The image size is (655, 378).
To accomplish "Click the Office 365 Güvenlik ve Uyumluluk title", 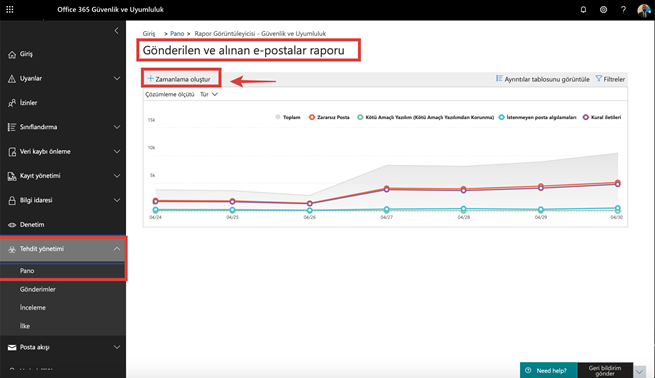I will point(110,10).
